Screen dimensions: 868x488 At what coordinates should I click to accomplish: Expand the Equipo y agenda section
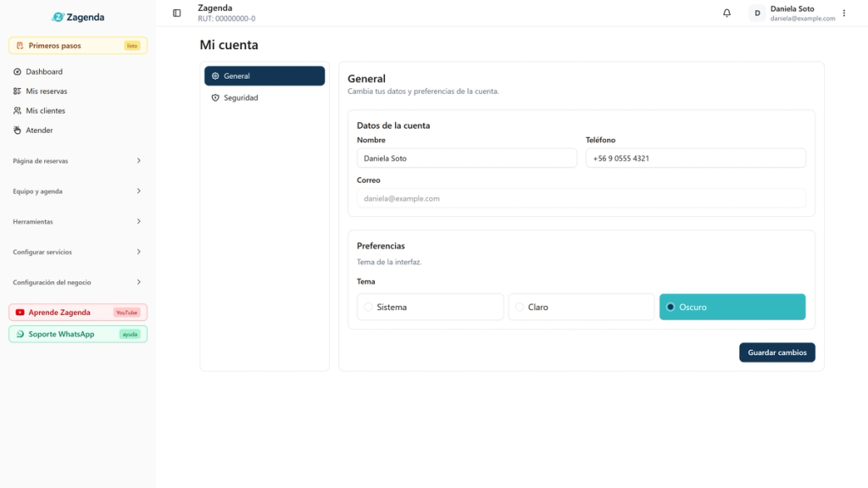(x=77, y=191)
